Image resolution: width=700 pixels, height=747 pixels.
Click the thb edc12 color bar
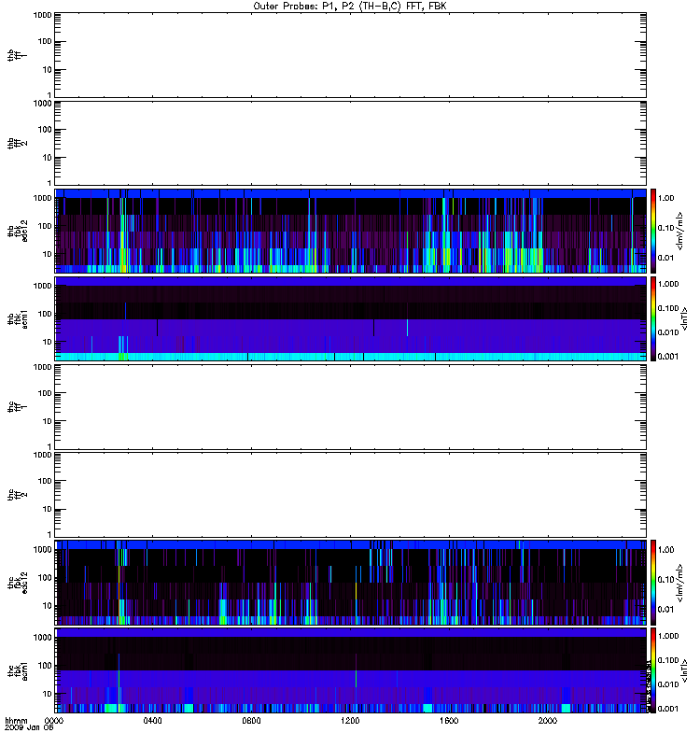pyautogui.click(x=653, y=231)
